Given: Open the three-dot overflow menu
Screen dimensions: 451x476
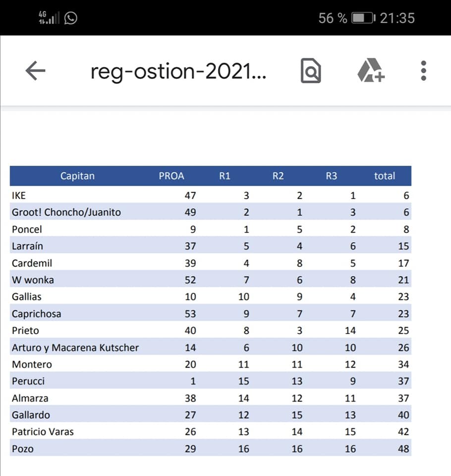Looking at the screenshot, I should [x=423, y=71].
